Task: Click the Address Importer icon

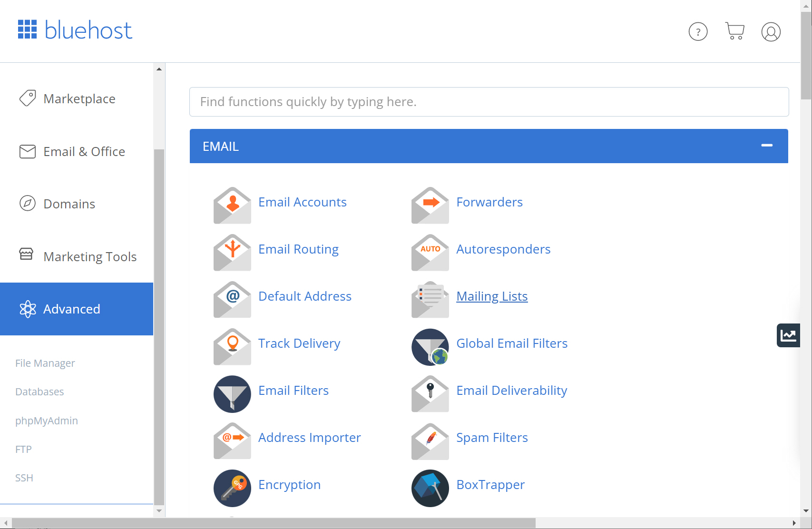Action: pos(232,441)
